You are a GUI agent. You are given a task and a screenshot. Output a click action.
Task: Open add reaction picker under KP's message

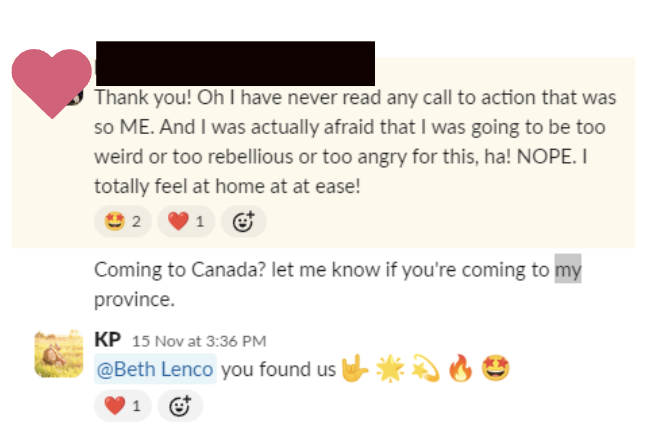(181, 405)
